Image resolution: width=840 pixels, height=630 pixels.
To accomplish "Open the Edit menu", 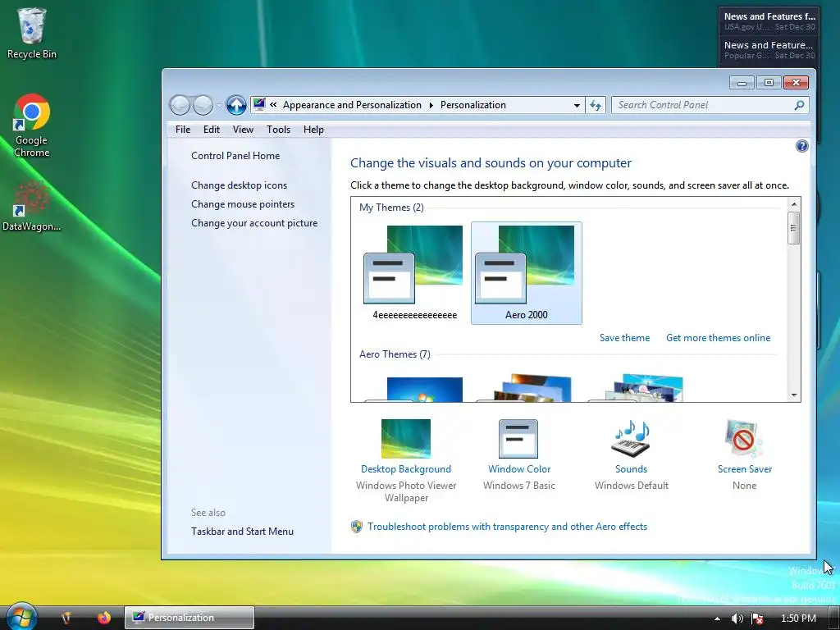I will pos(211,130).
